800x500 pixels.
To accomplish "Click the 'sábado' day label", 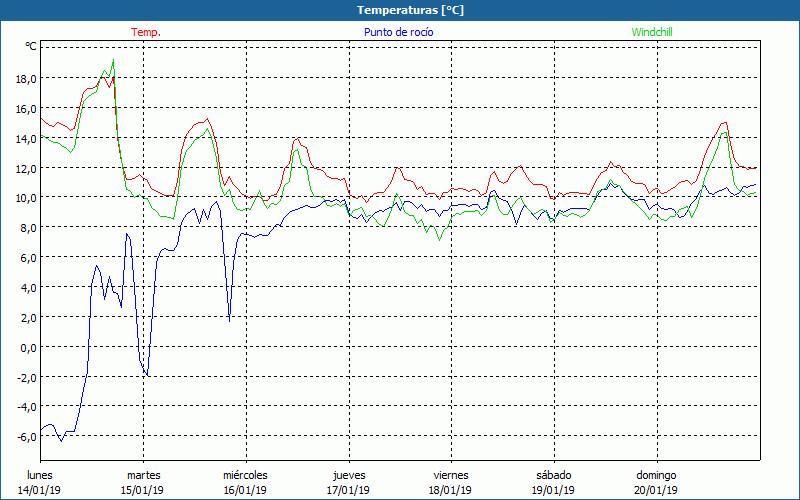I will point(554,475).
